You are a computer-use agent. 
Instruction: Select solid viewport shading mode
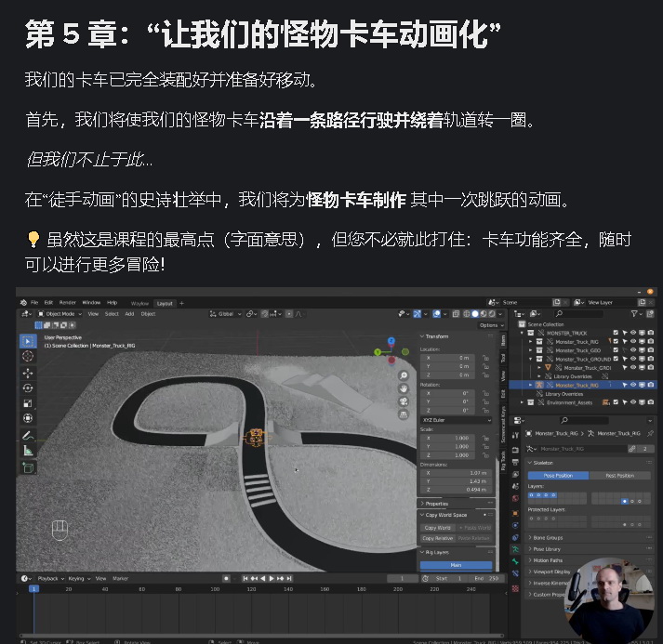(475, 314)
